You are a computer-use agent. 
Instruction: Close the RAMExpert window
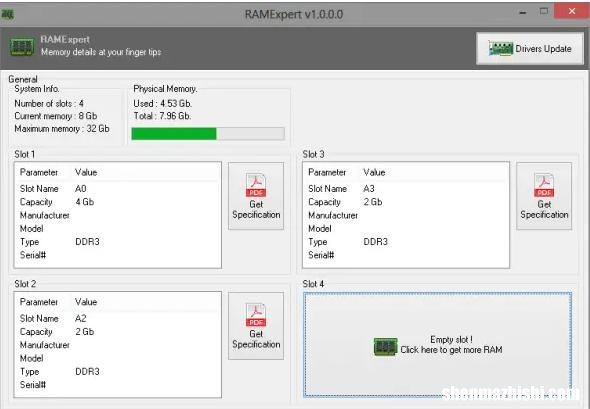click(572, 11)
